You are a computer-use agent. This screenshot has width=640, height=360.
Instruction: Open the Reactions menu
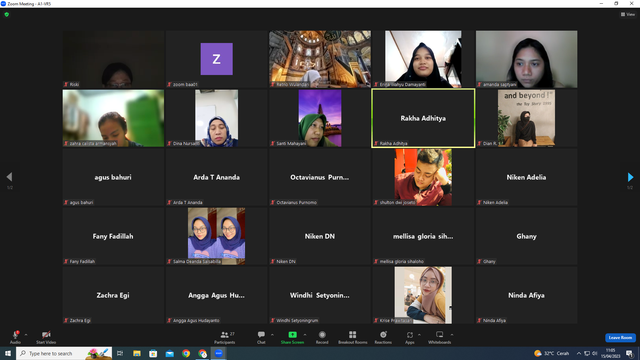383,337
